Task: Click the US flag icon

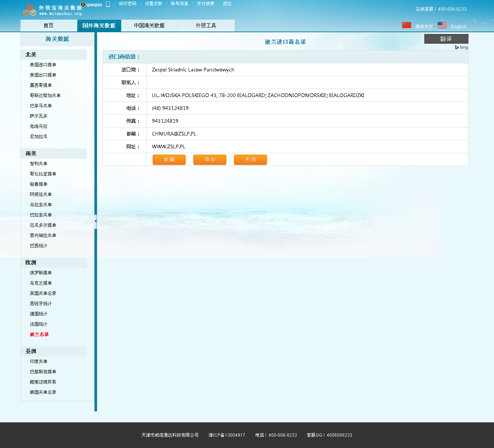Action: [442, 25]
